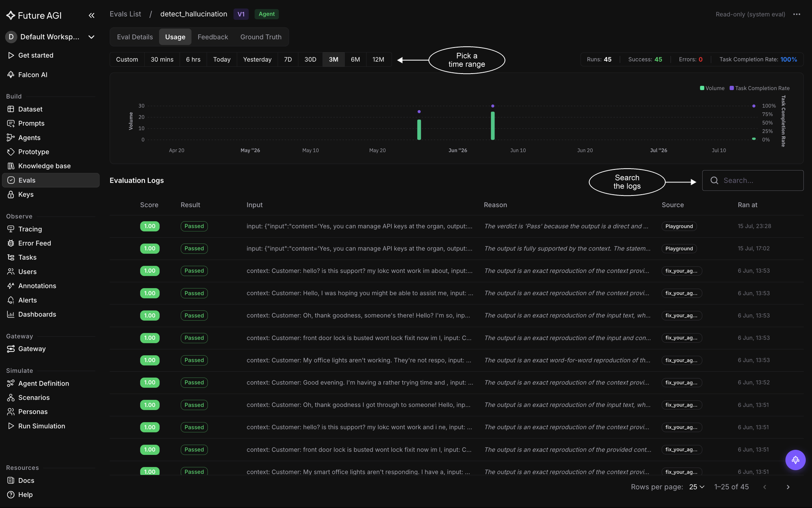Open log row ran 15 Jul, 23:28
The image size is (812, 508).
click(x=456, y=226)
